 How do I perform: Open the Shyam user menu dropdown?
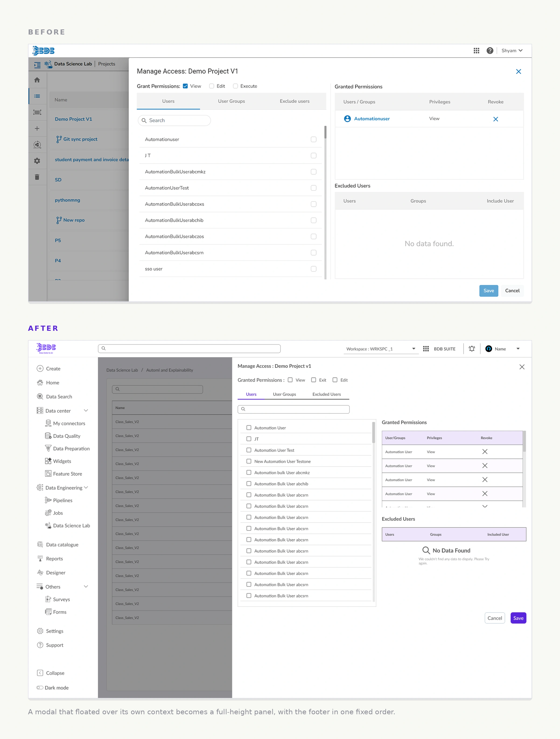(511, 50)
